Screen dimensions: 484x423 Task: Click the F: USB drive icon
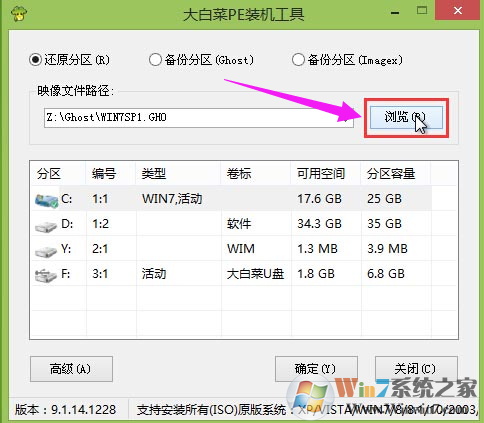tap(46, 276)
